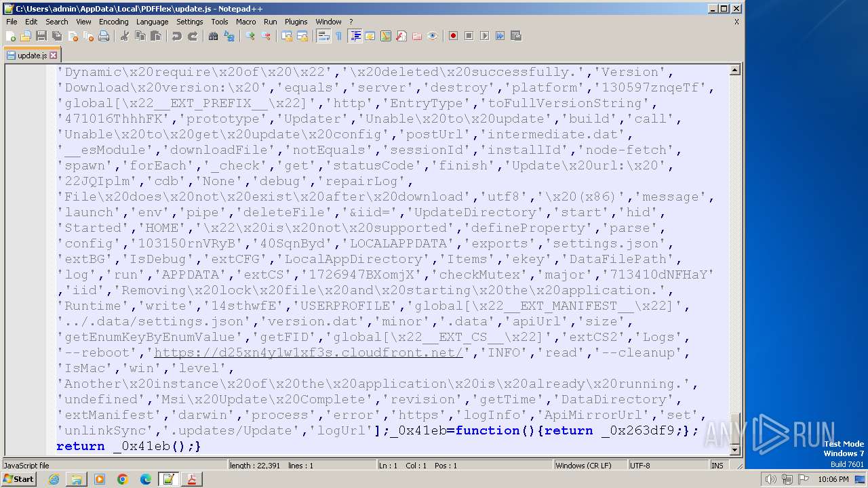Open user defined language icon
This screenshot has width=868, height=488.
click(370, 36)
